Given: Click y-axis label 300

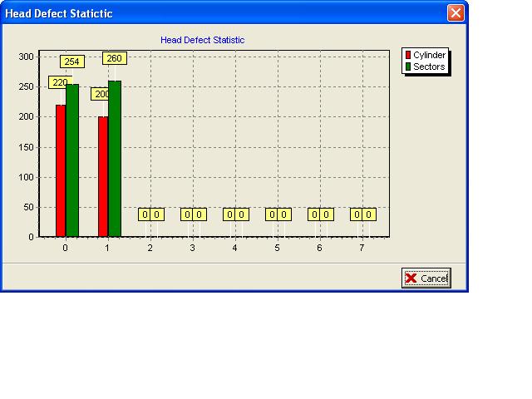Looking at the screenshot, I should (26, 57).
